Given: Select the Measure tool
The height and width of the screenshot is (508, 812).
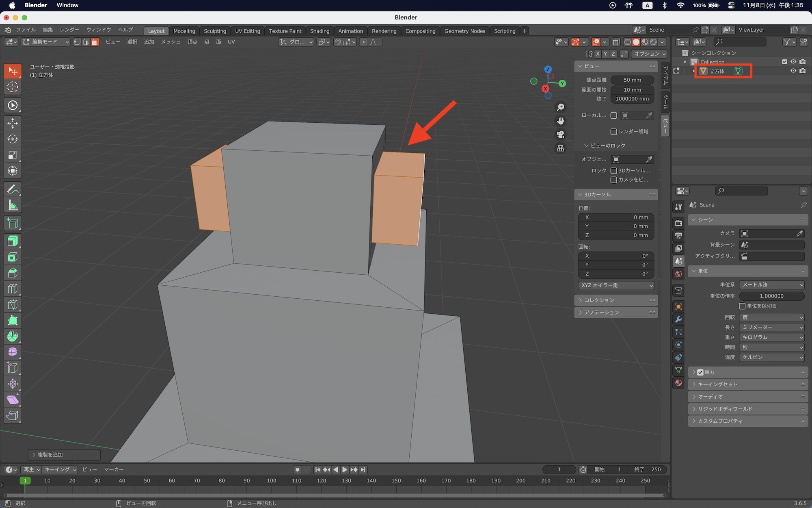Looking at the screenshot, I should (13, 206).
